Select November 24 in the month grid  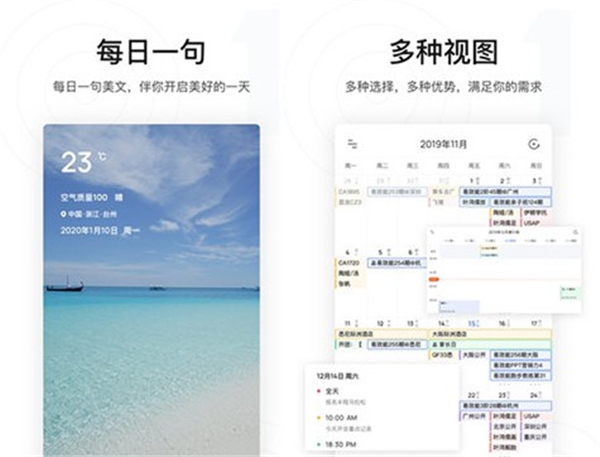click(536, 395)
